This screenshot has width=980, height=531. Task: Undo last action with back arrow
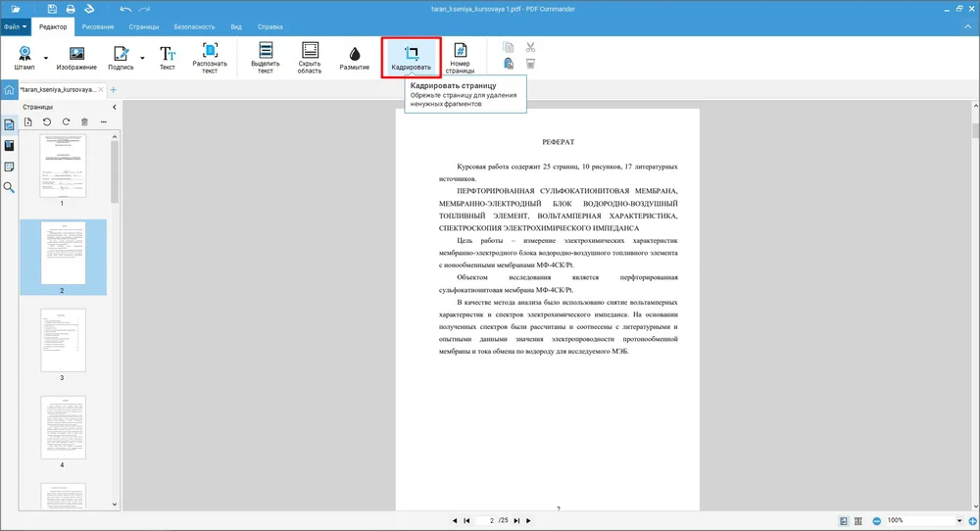tap(125, 9)
